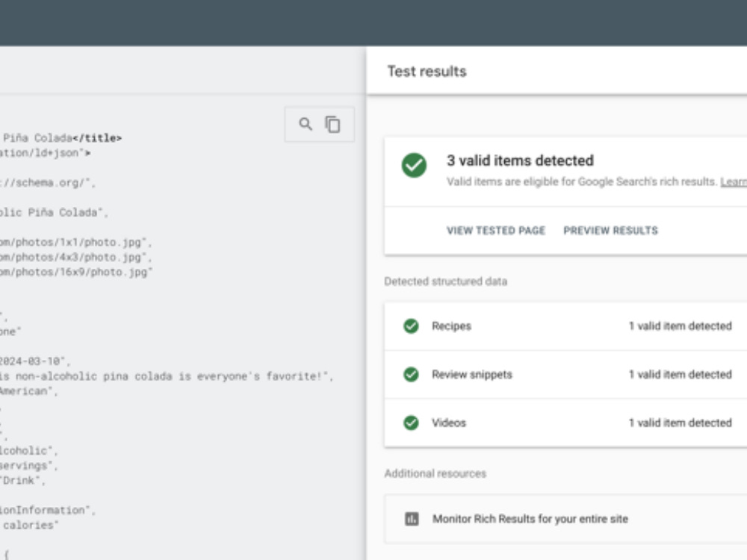Expand the Videos result row
The height and width of the screenshot is (560, 747).
[x=565, y=423]
